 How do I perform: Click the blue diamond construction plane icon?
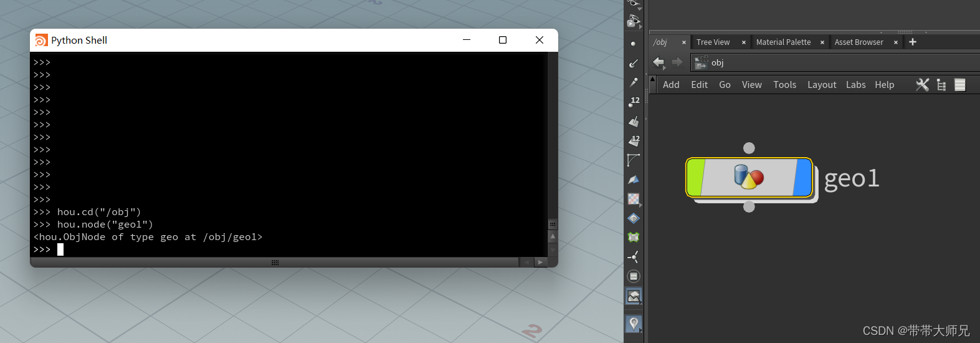pos(634,218)
